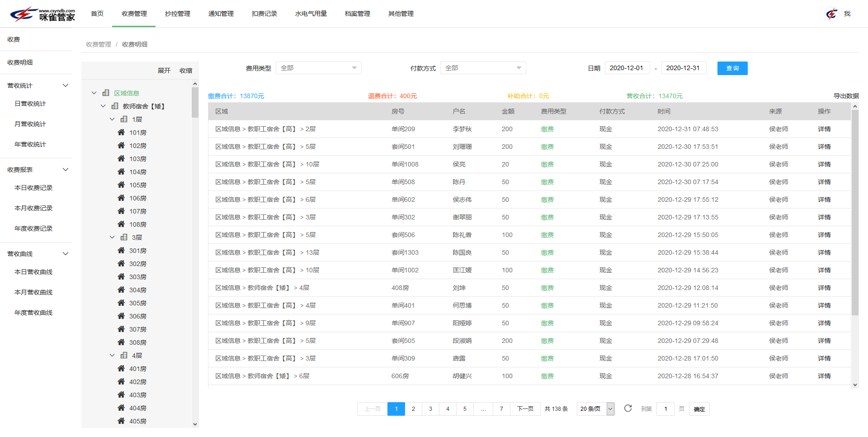Open the 20条/页 page size selector
The height and width of the screenshot is (437, 868).
pos(595,408)
